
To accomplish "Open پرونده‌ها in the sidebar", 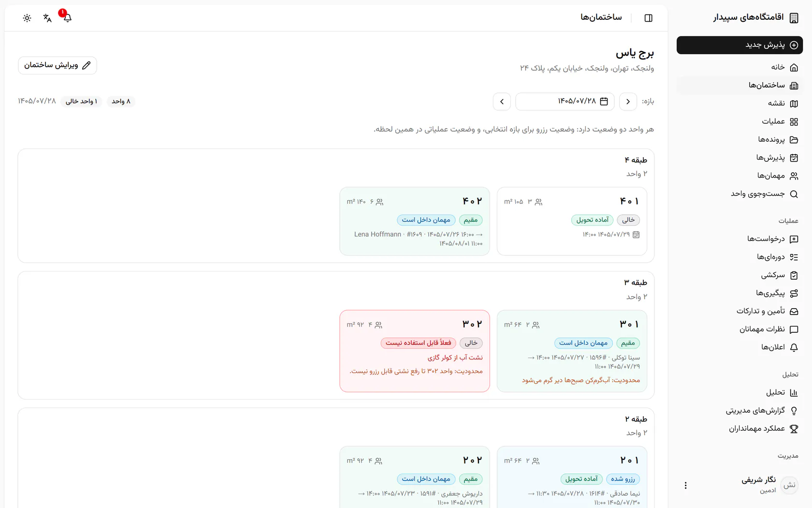I will coord(739,140).
